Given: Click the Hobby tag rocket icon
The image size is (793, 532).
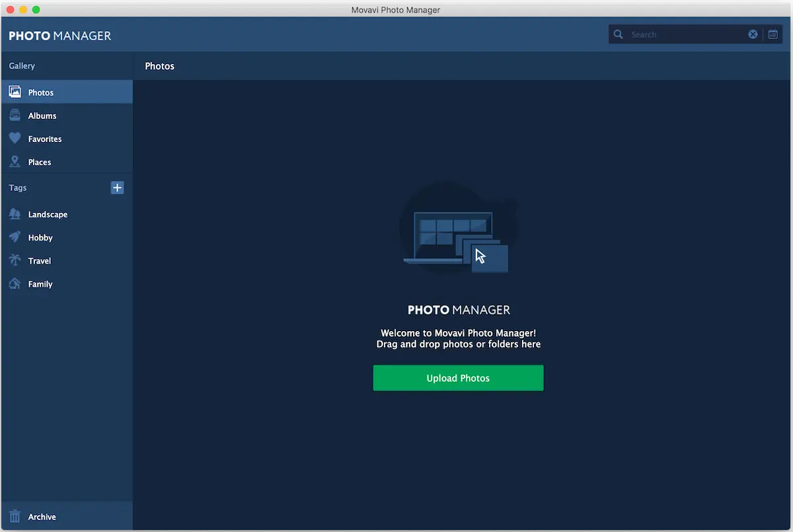Looking at the screenshot, I should [15, 237].
